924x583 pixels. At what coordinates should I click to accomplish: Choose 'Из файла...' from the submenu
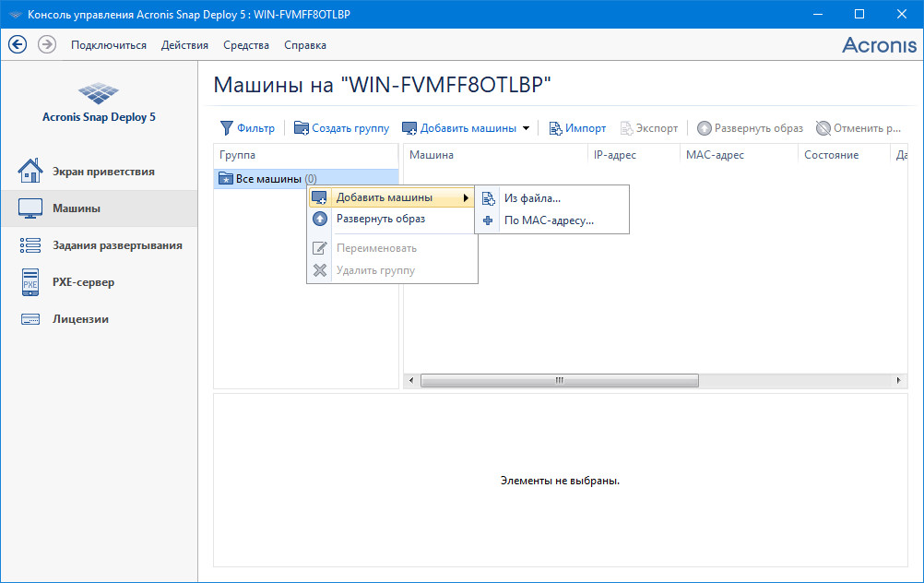(x=532, y=197)
